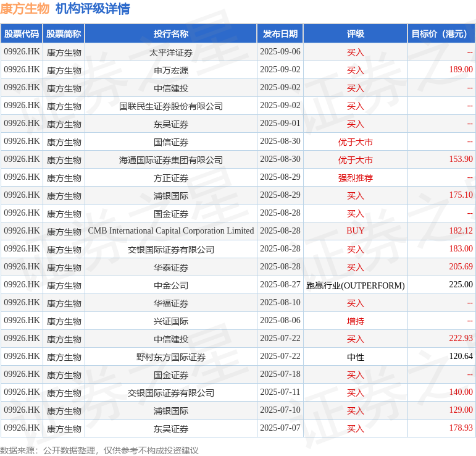Screen dimensions: 476x456
Task: Select the 评级 column header
Action: click(x=356, y=34)
